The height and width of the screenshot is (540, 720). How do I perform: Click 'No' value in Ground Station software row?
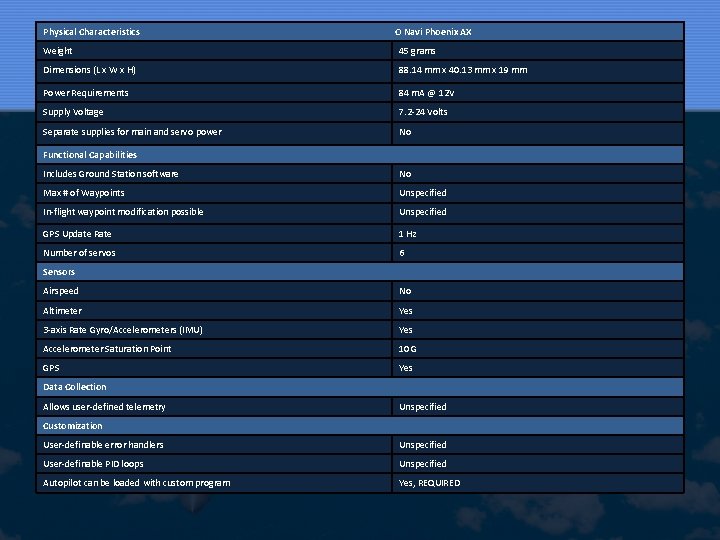click(405, 174)
